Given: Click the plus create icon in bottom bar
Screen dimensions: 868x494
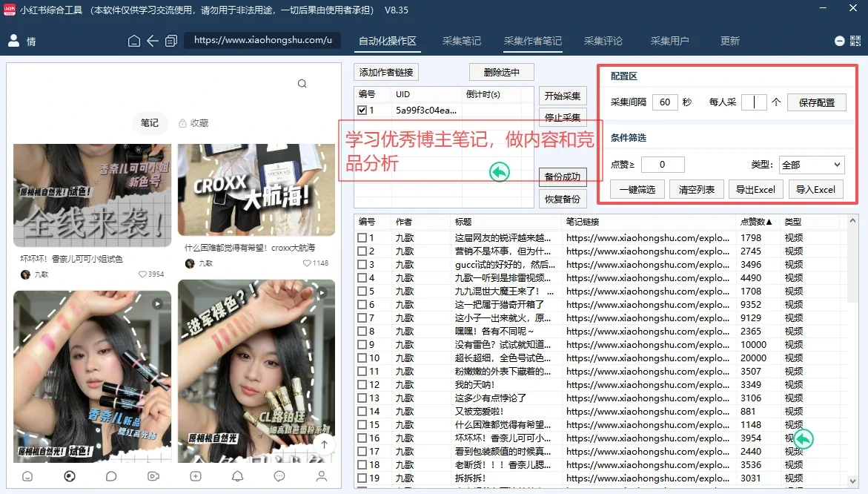Looking at the screenshot, I should click(x=196, y=476).
